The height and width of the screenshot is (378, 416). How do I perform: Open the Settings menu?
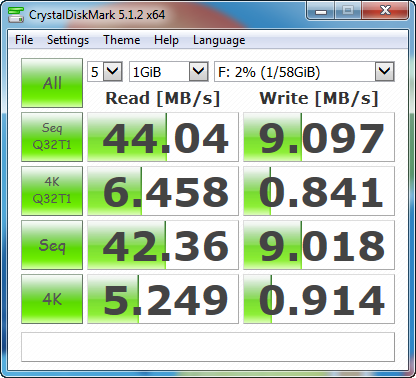coord(68,40)
